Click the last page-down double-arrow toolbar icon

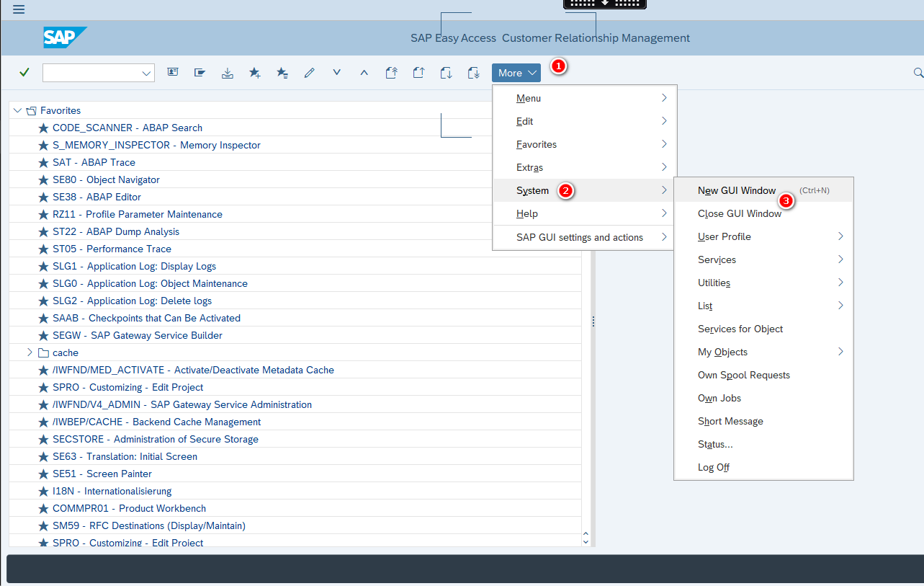pos(473,72)
